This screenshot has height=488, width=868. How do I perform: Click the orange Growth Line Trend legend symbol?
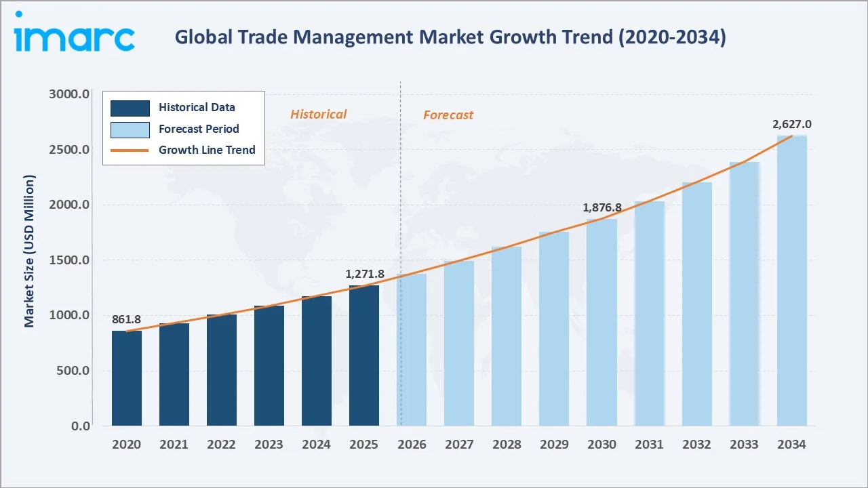(130, 150)
